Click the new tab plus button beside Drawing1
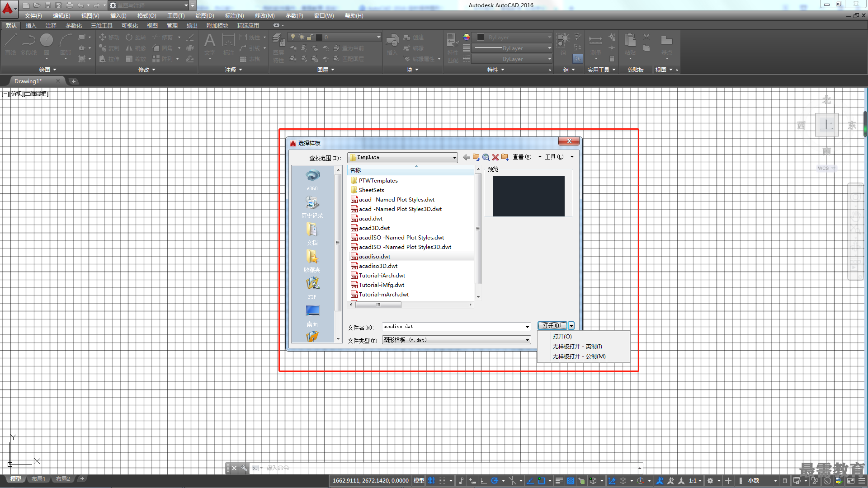 74,81
